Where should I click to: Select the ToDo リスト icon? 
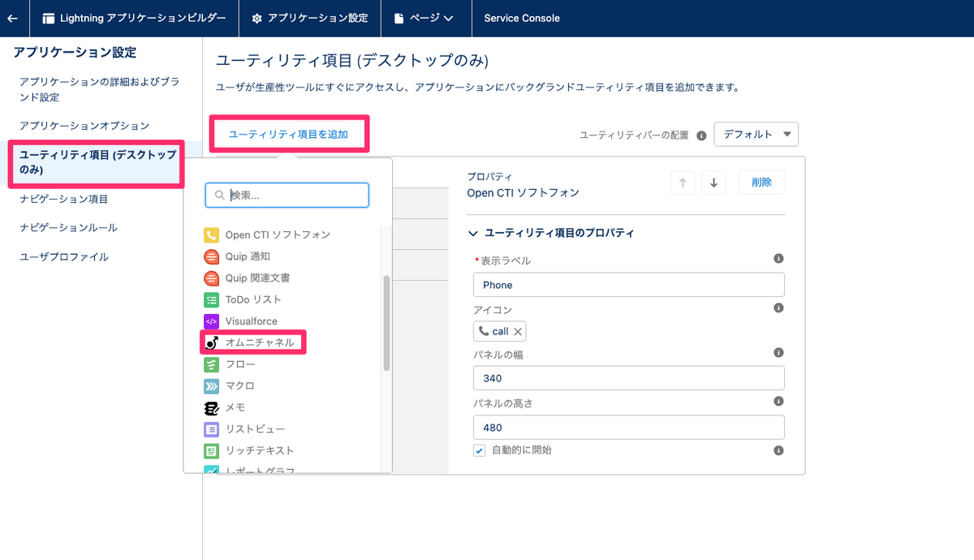coord(211,299)
